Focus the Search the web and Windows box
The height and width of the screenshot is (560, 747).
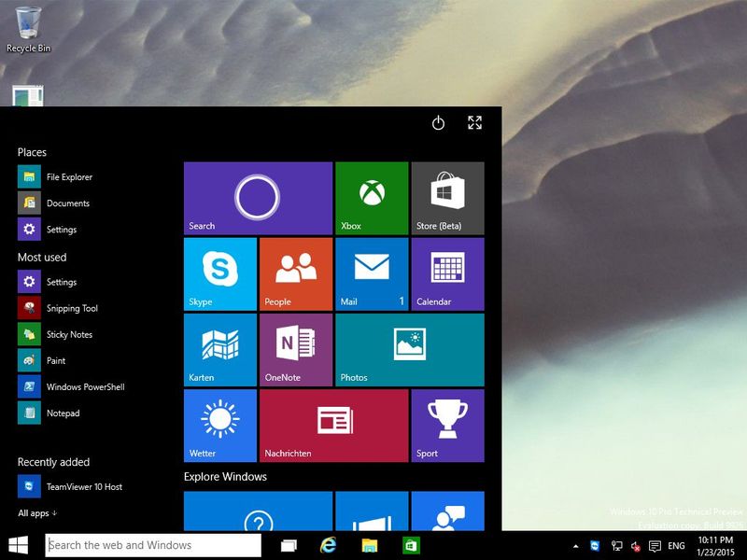[153, 545]
